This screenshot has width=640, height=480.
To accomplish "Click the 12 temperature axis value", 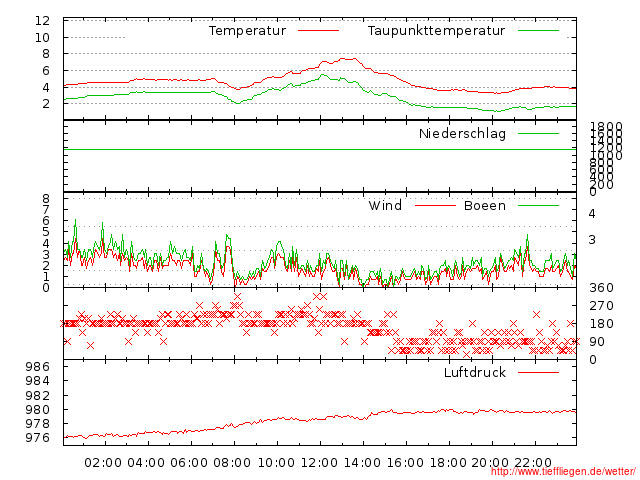I will click(42, 20).
